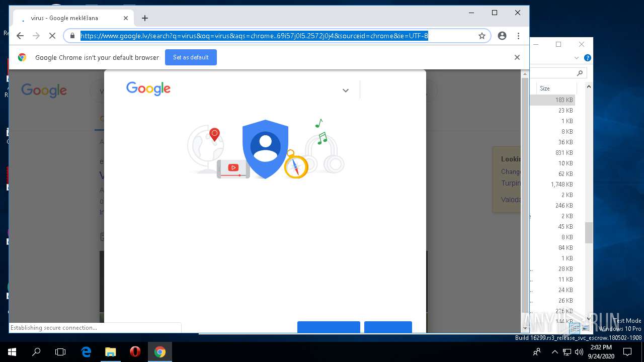Image resolution: width=644 pixels, height=362 pixels.
Task: Dismiss the default browser infobar
Action: [517, 57]
